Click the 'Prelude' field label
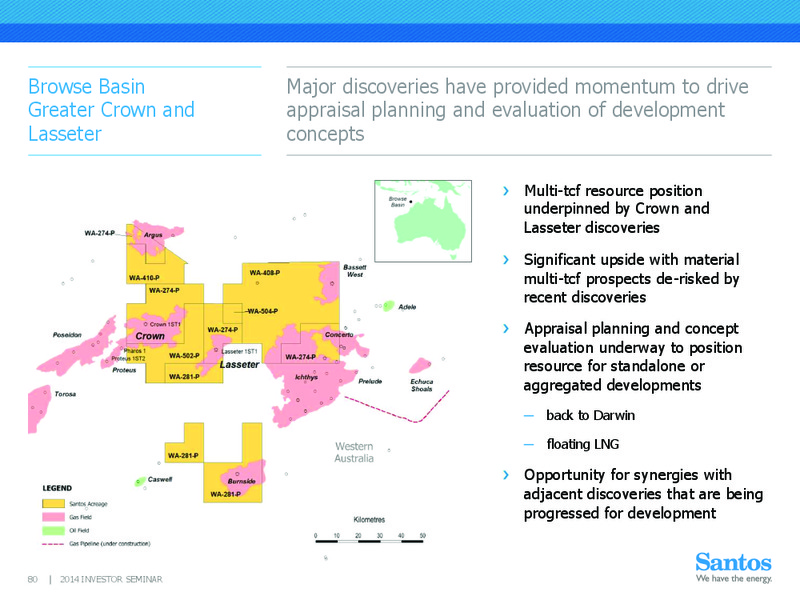Viewport: 800px width, 600px height. pos(370,382)
